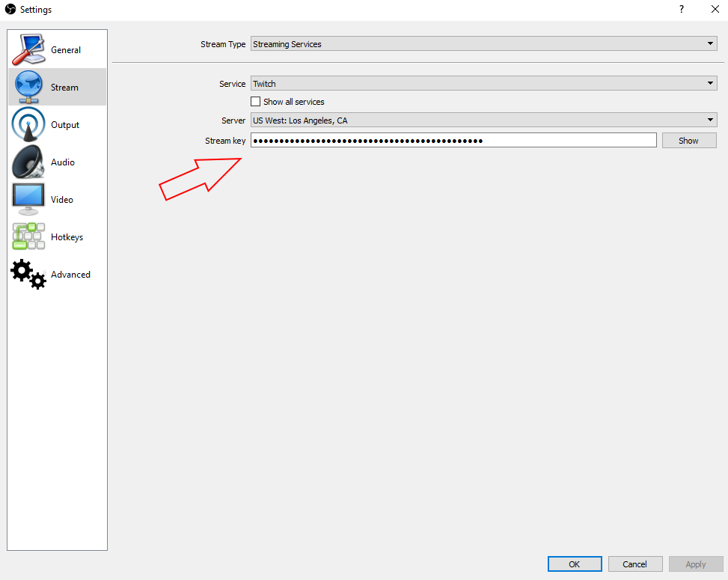728x580 pixels.
Task: Click the Apply button
Action: 696,564
